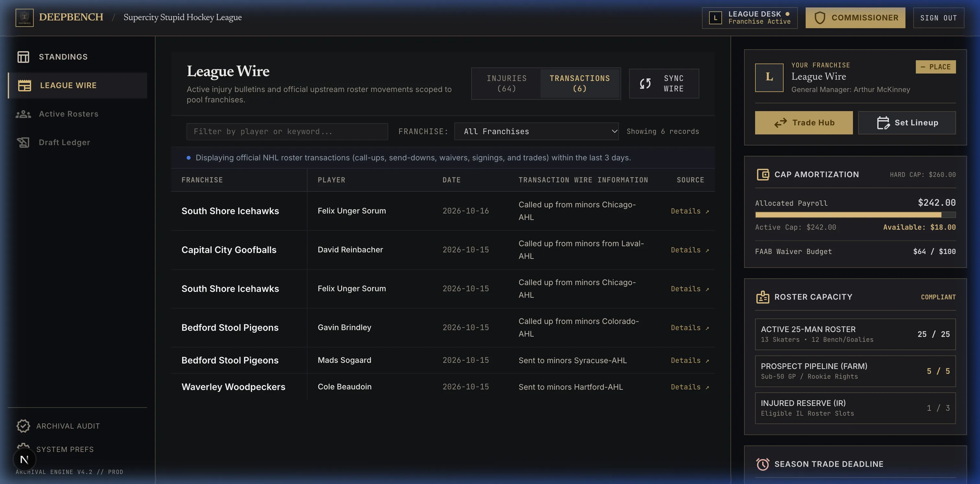Click the Injured Reserve (IR) card
The height and width of the screenshot is (484, 980).
click(x=855, y=408)
